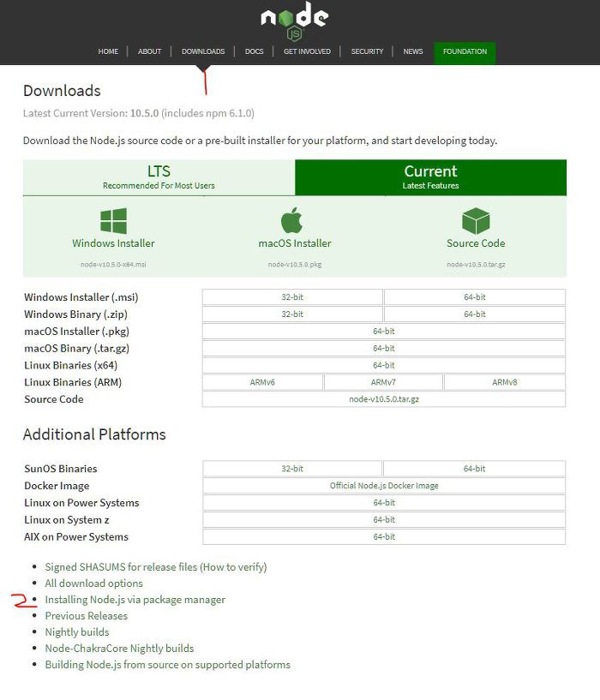The height and width of the screenshot is (700, 600).
Task: Download SunOS Binaries 64-bit
Action: [474, 469]
